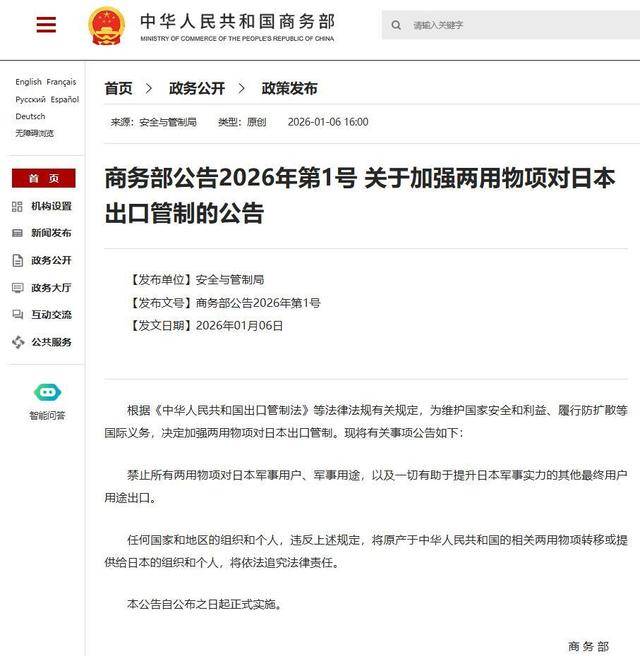Click the search magnifier icon

[396, 26]
